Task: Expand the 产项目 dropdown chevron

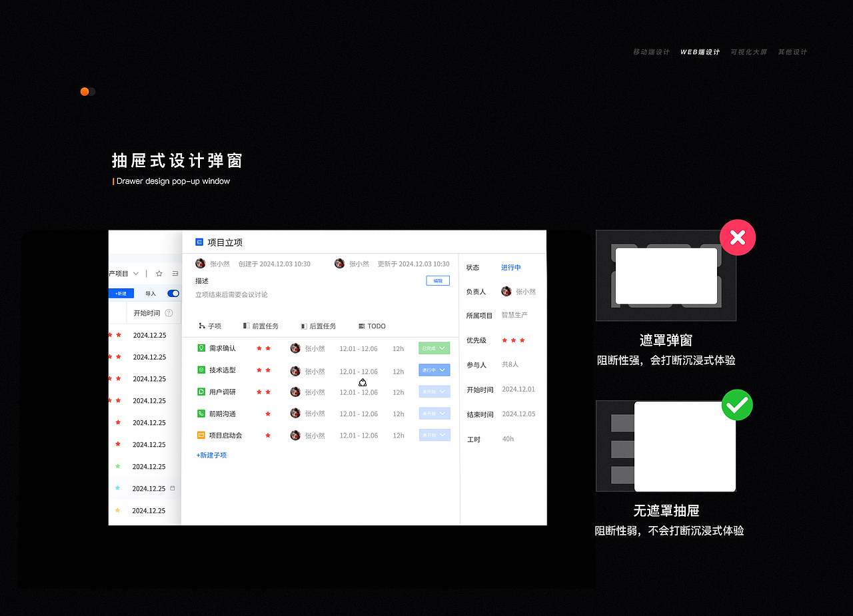Action: tap(136, 274)
